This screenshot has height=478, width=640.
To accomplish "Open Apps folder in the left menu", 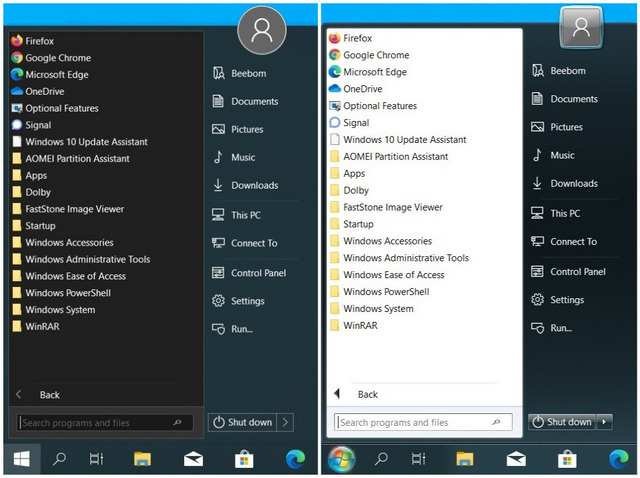I will pos(30,175).
